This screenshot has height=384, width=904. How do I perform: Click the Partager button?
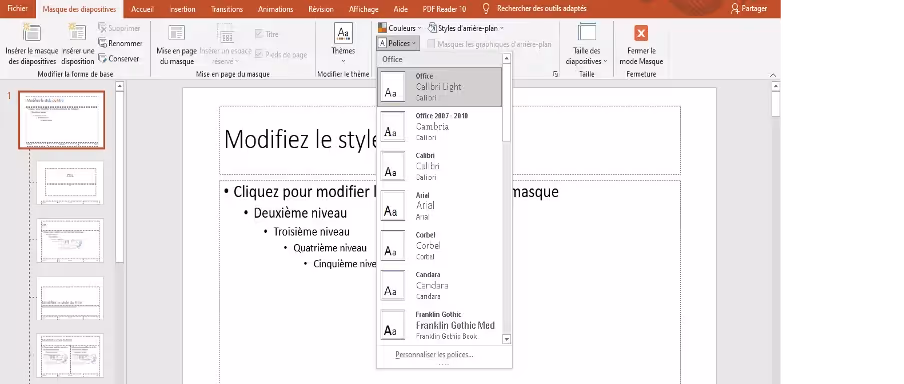pos(748,9)
